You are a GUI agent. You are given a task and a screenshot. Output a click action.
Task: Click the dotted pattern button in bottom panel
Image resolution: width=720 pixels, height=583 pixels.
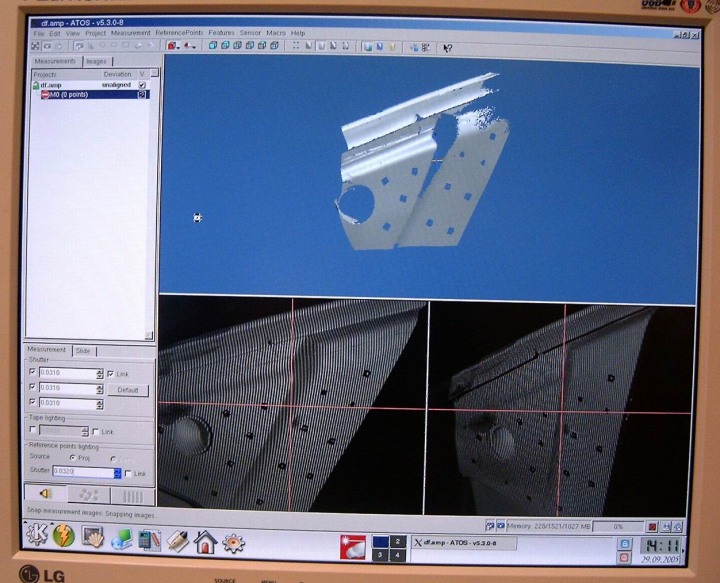[x=88, y=494]
